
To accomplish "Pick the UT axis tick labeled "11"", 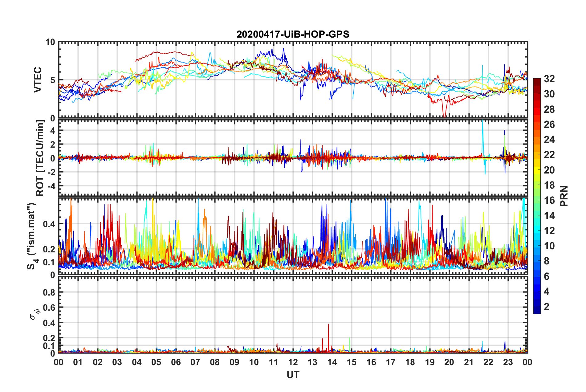I will (x=273, y=362).
